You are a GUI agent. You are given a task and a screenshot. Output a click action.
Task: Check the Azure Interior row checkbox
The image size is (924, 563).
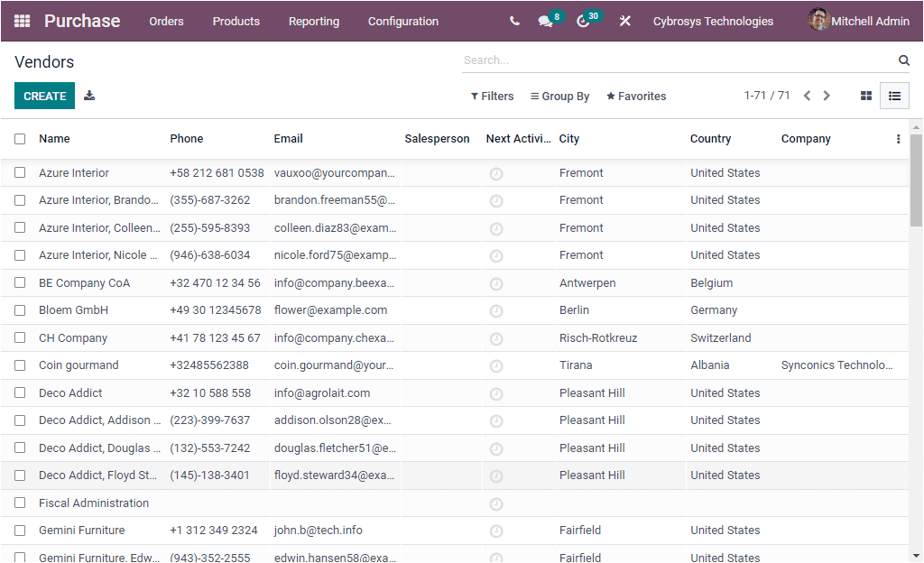tap(20, 172)
